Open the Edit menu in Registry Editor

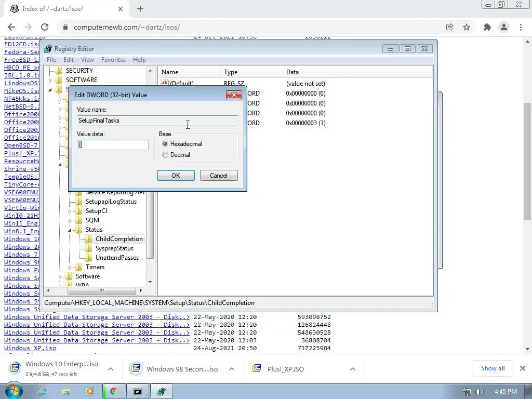tap(69, 60)
